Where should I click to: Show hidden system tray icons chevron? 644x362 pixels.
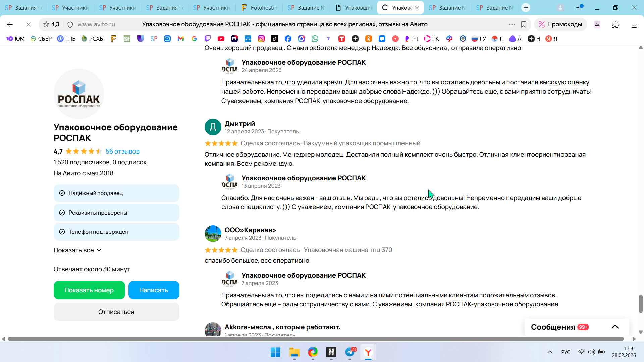[549, 352]
